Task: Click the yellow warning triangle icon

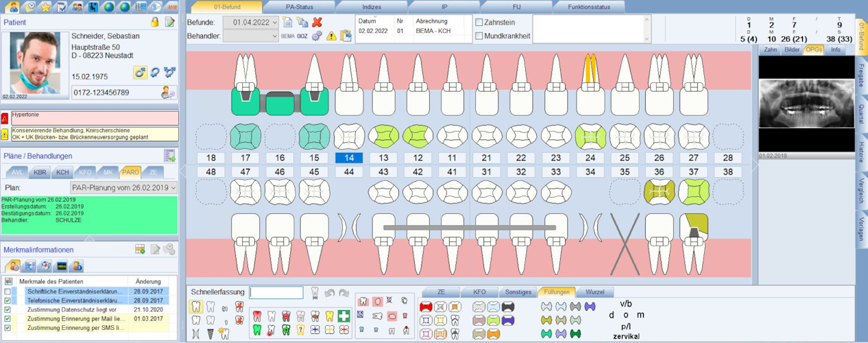Action: 331,36
